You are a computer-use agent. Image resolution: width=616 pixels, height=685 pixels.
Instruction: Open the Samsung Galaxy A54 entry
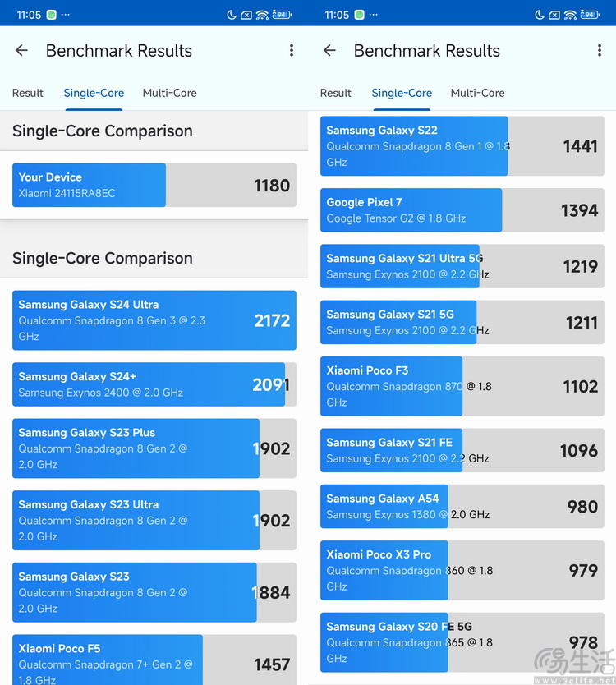click(x=462, y=506)
